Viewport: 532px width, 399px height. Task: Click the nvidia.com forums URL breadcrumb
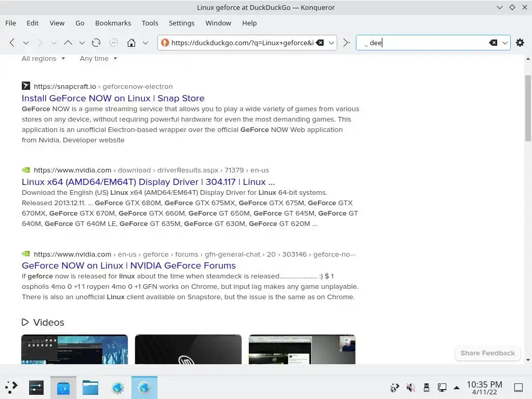pos(194,254)
